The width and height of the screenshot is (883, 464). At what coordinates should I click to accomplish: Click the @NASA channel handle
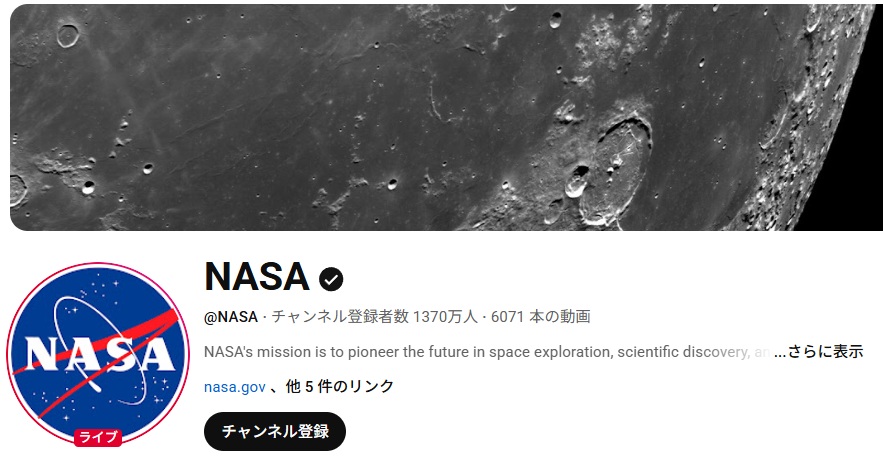coord(231,317)
